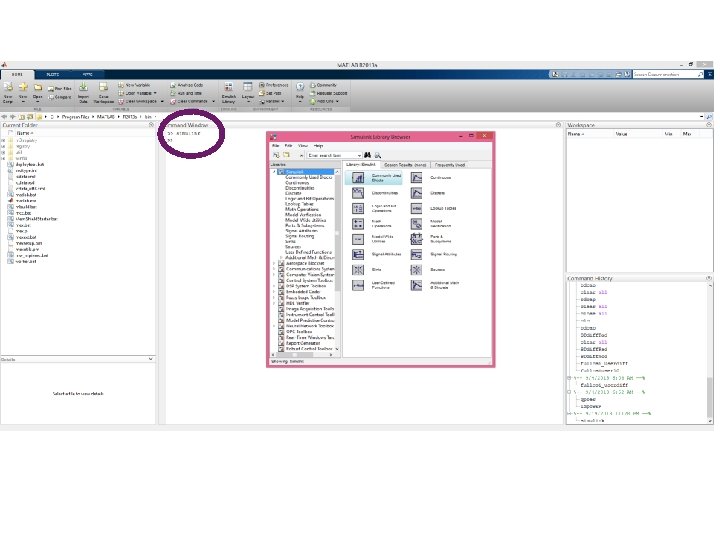Viewport: 720px width, 540px height.
Task: Expand the first folder in Current Folder
Action: coord(3,140)
